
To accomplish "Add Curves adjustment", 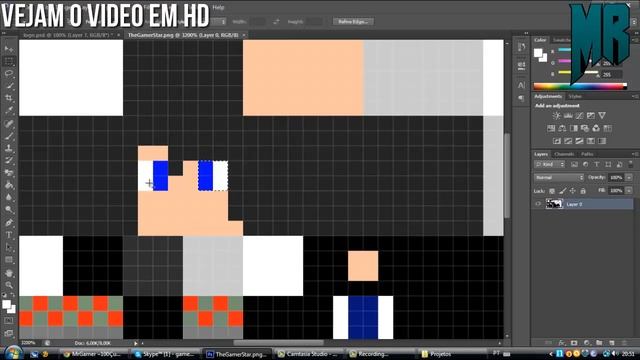I will 579,116.
